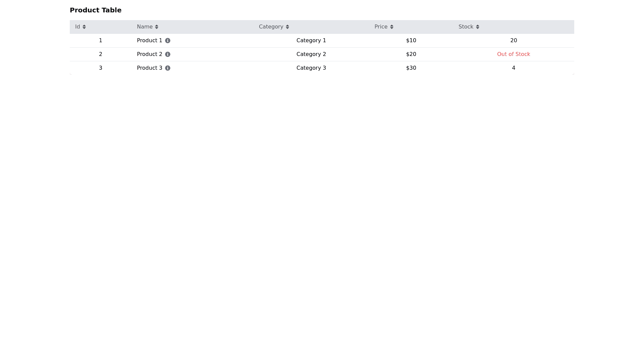This screenshot has height=362, width=644.
Task: Click the $20 price cell
Action: pos(411,54)
